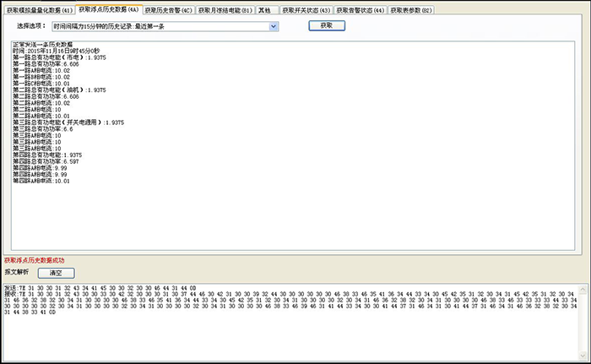Open the 获取历史告警 (4C) tab
Image resolution: width=591 pixels, height=364 pixels.
coord(169,10)
